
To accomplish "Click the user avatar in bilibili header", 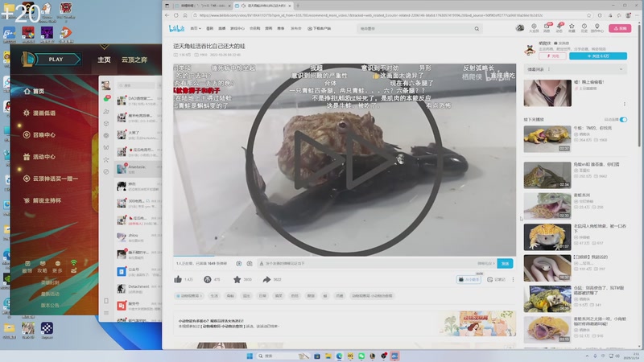I will tap(520, 28).
